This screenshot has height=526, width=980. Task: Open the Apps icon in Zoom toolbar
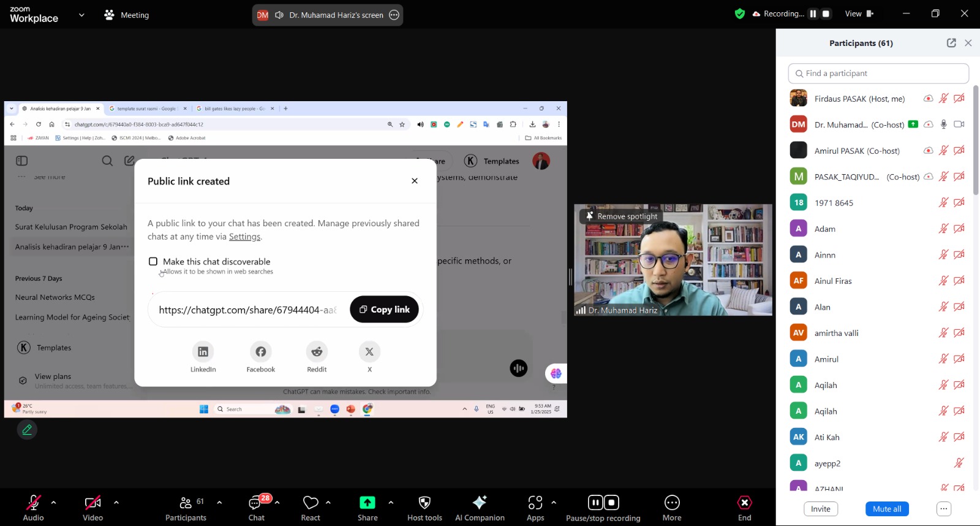(535, 503)
